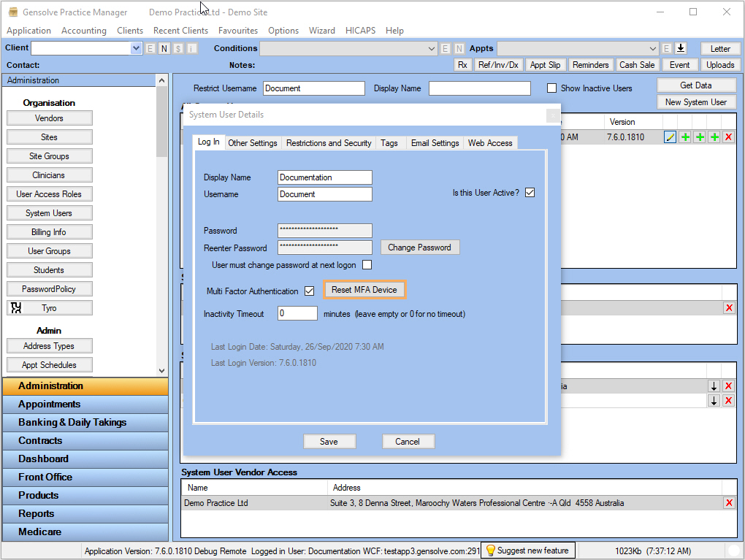Screen dimensions: 745x560
Task: Open the Client dropdown list
Action: 136,48
